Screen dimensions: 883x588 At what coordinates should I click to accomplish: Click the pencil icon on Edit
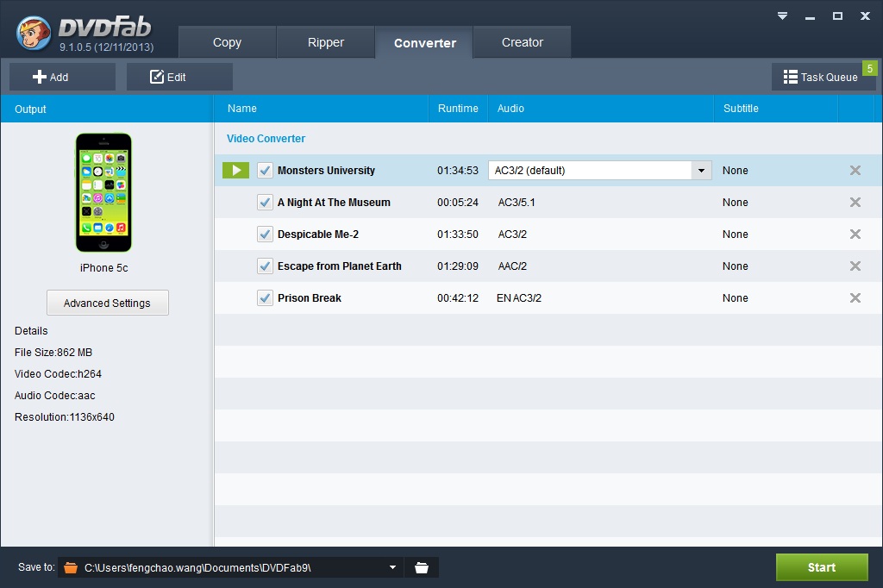point(157,77)
